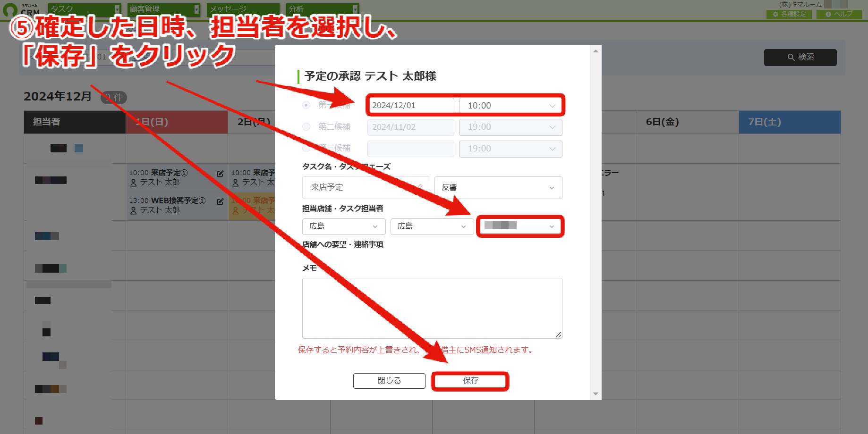Click the magnifier 検索 button

tap(800, 57)
